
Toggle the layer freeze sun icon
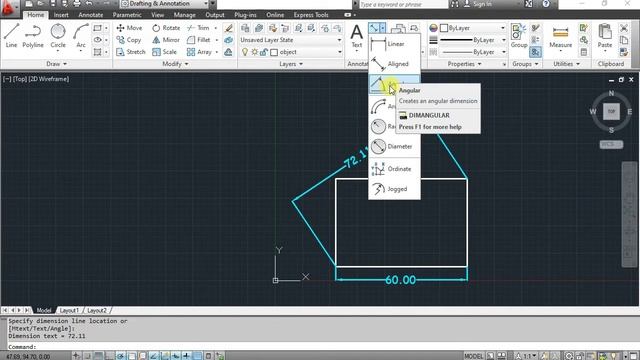point(254,52)
